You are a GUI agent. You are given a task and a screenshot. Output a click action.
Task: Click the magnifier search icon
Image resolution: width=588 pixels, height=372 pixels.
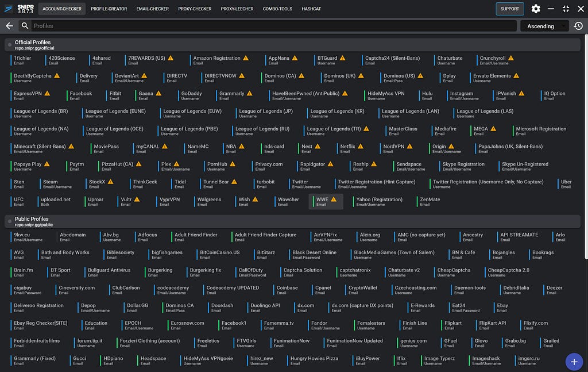[x=25, y=25]
